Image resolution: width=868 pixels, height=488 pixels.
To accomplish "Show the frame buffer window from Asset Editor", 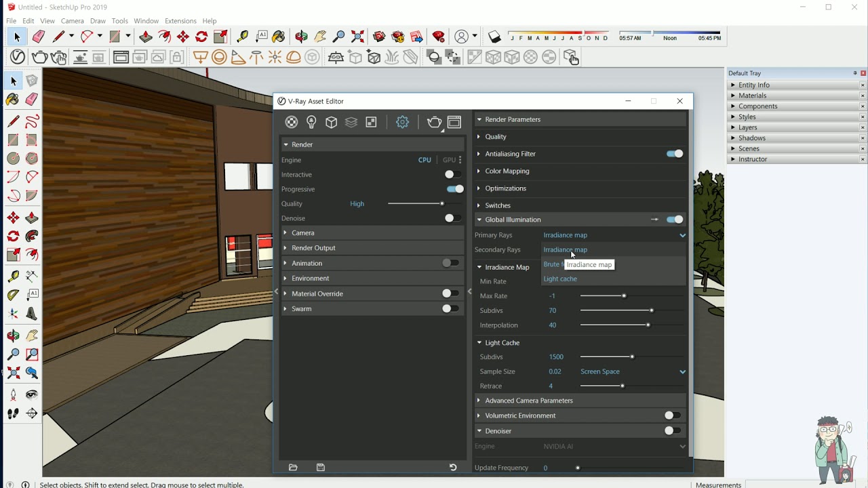I will 454,122.
